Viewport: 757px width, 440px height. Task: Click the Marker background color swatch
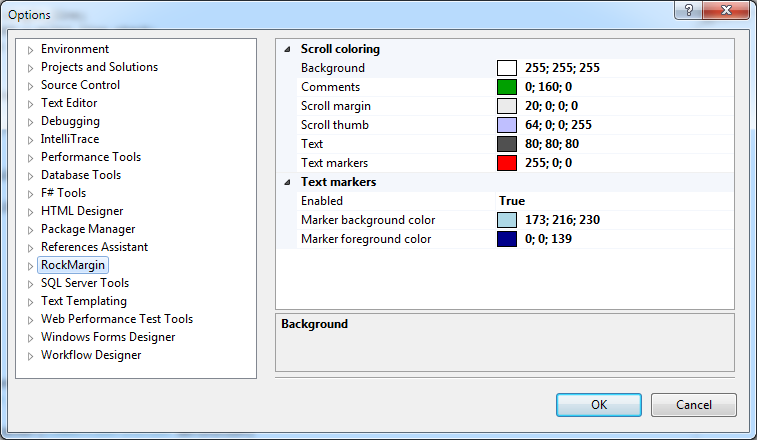(x=507, y=220)
